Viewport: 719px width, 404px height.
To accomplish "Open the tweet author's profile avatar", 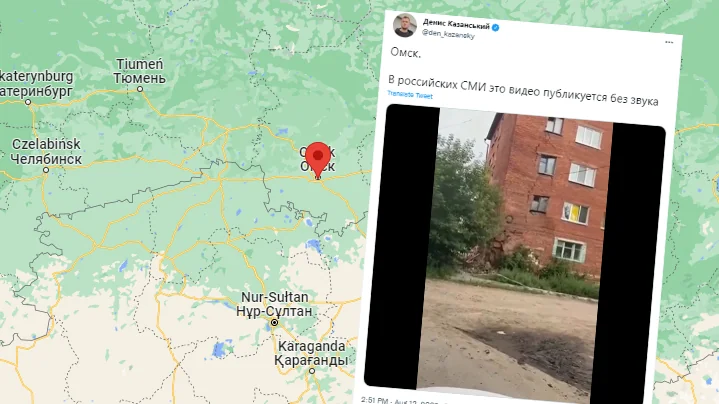I will point(405,25).
